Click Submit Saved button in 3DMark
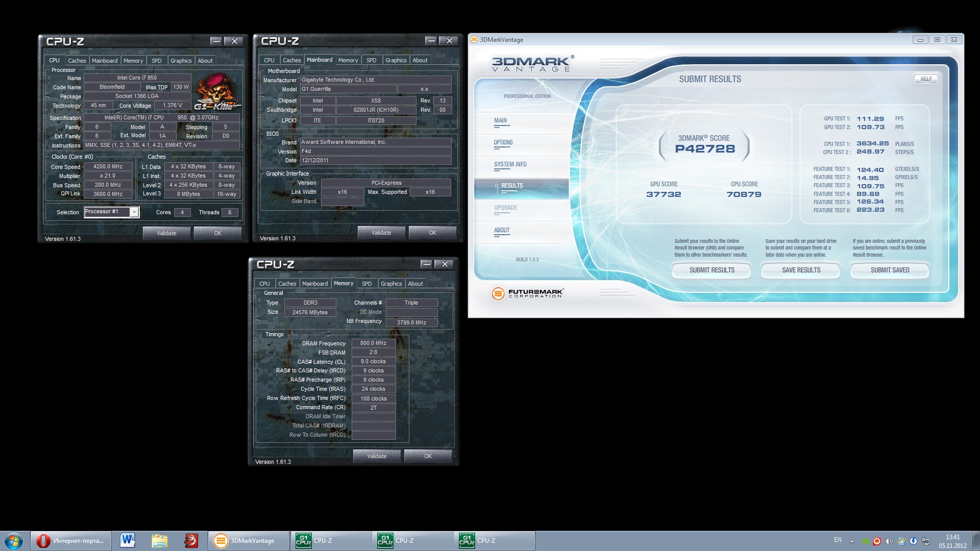 point(890,270)
